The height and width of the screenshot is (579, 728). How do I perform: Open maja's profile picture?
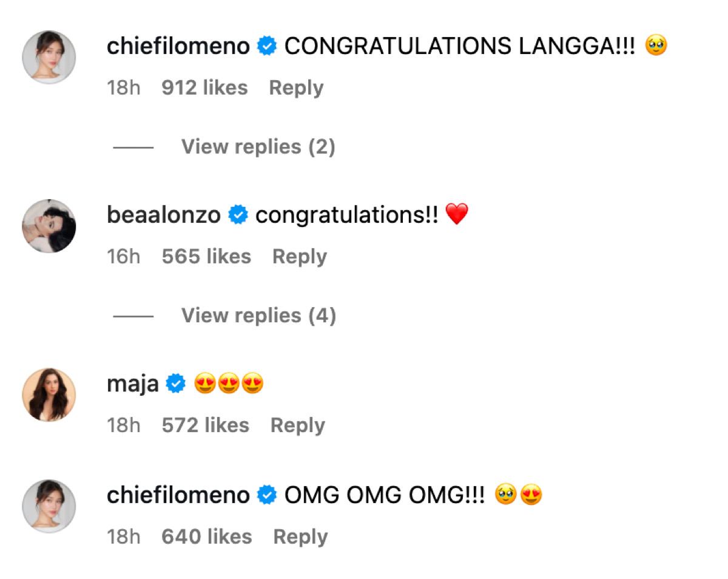49,394
